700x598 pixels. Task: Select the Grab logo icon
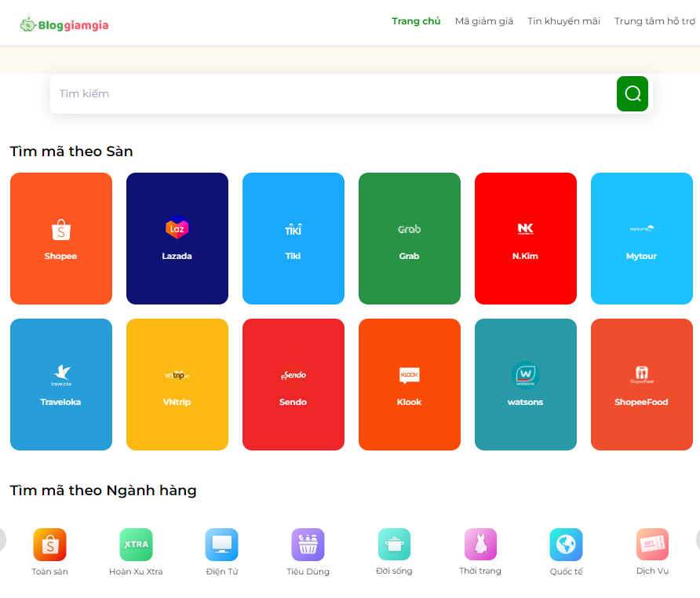coord(410,229)
